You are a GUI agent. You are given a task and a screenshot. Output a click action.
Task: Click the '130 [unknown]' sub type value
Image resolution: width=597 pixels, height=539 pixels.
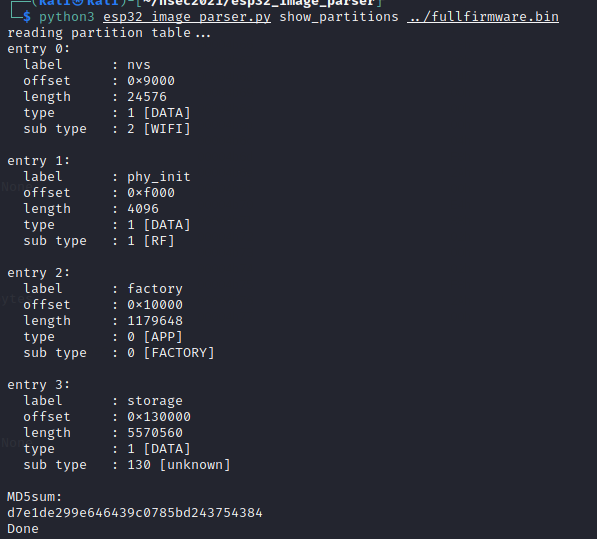click(x=179, y=465)
